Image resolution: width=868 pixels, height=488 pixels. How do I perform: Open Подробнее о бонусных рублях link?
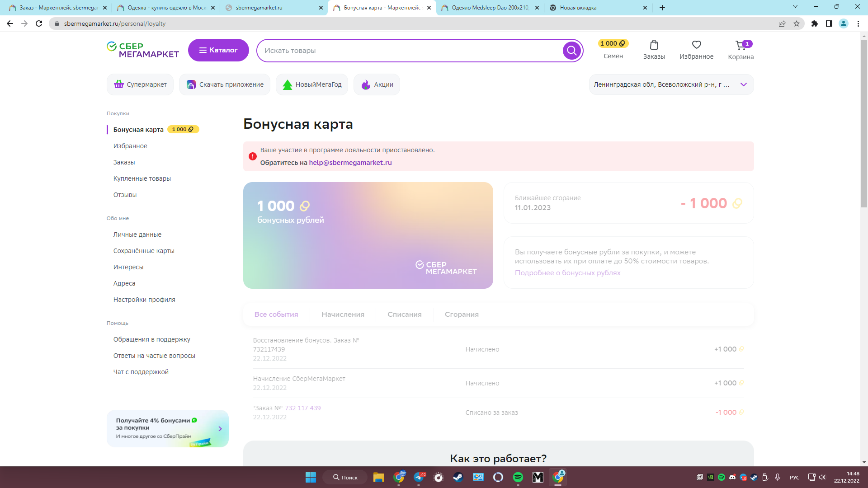coord(568,273)
